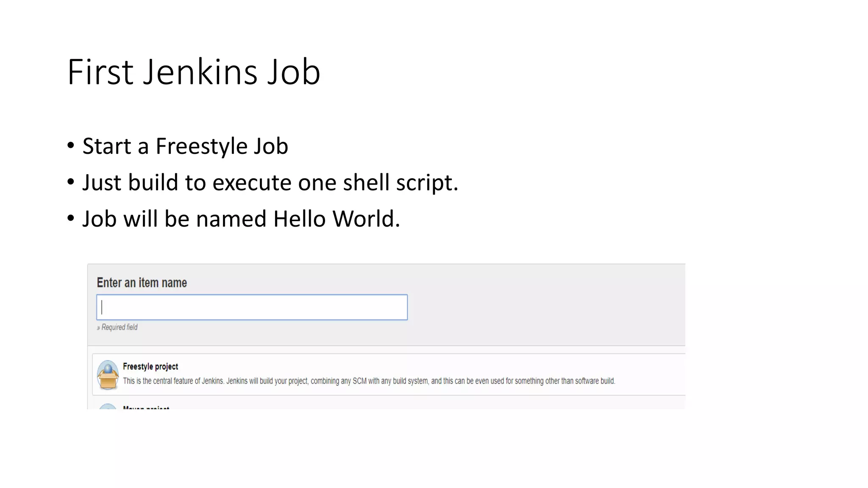Select the Freestyle project icon

click(x=108, y=375)
